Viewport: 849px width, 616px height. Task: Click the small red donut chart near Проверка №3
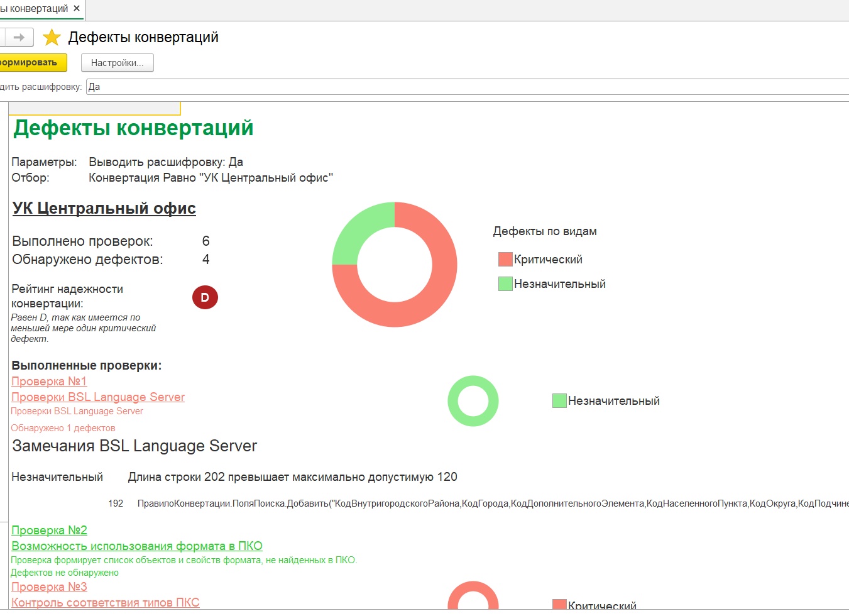[x=473, y=596]
